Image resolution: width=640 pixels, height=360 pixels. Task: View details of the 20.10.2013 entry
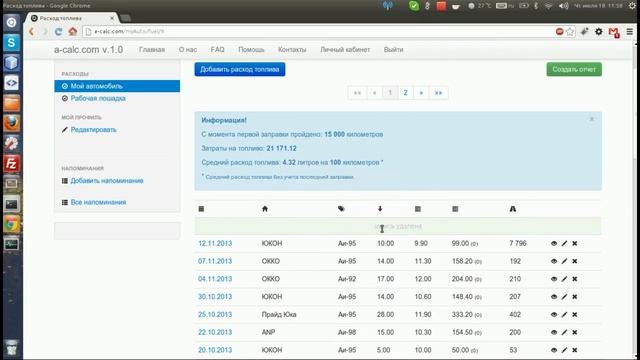point(554,350)
